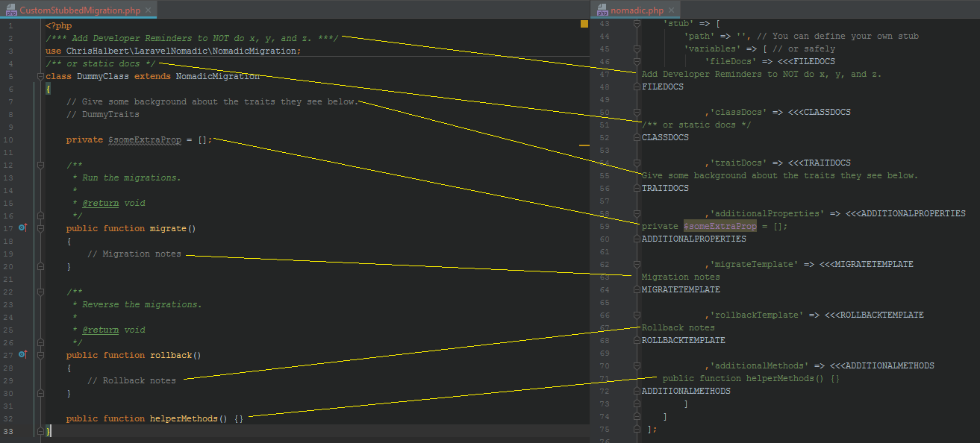
Task: Collapse the rollback() function fold at line 27
Action: [x=40, y=355]
